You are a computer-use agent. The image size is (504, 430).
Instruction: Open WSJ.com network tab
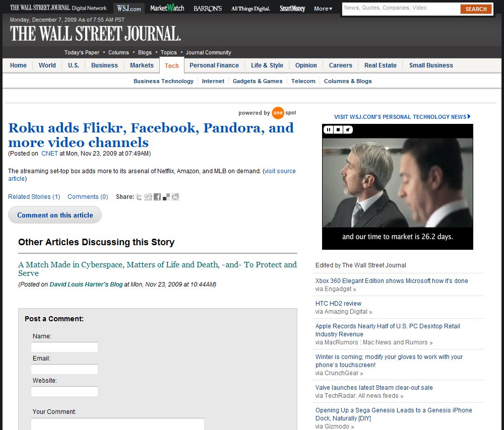click(129, 9)
